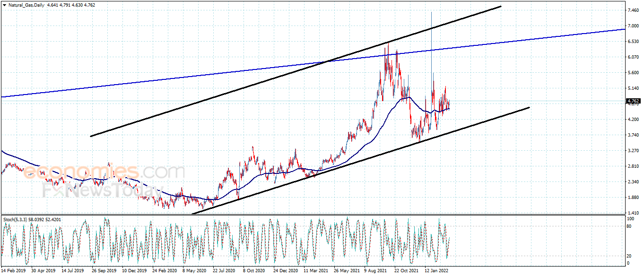
Task: Click the 30 Apr 2019 date label
Action: [44, 271]
